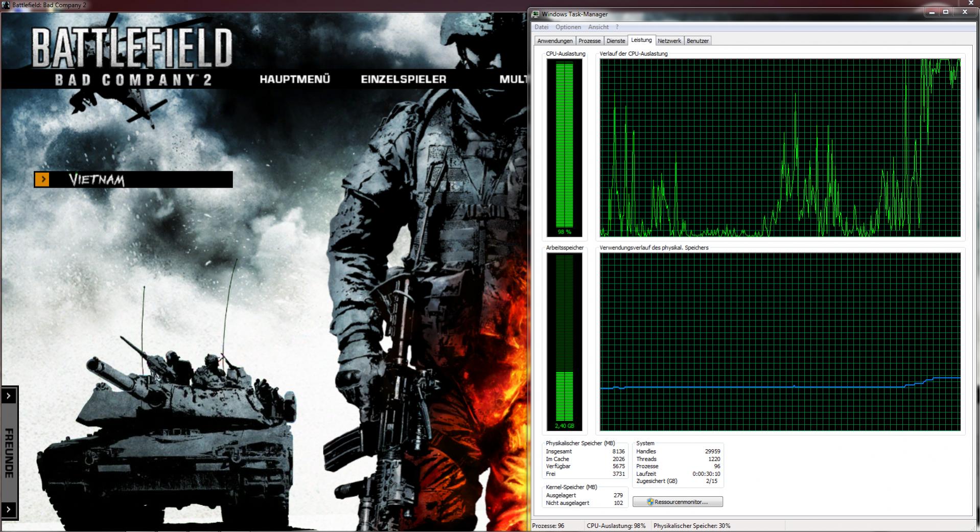Click the Battlefield window title icon

(x=6, y=5)
